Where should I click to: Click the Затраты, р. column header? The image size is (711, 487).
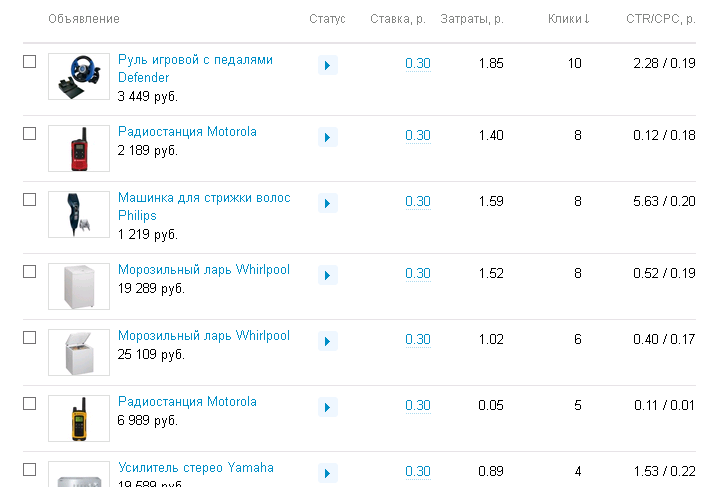[x=471, y=19]
